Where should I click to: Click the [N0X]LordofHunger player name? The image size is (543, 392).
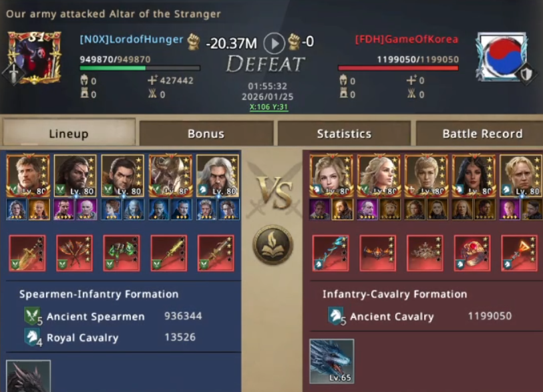(132, 40)
